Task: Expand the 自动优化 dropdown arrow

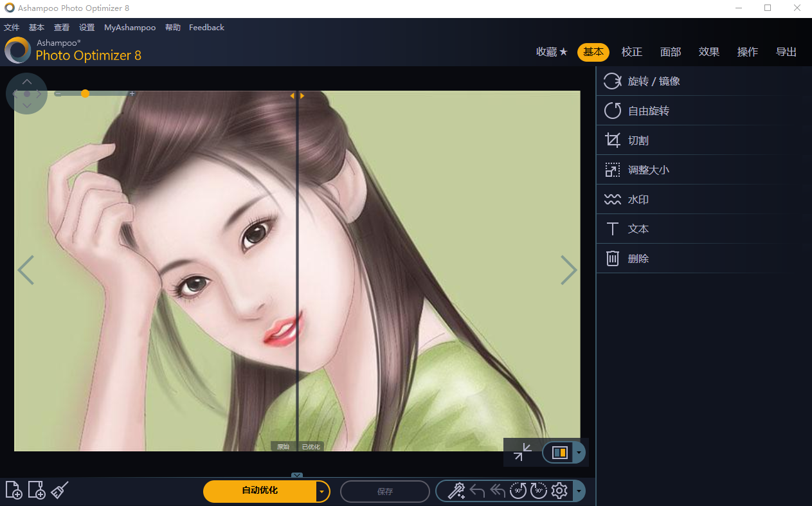Action: (322, 491)
